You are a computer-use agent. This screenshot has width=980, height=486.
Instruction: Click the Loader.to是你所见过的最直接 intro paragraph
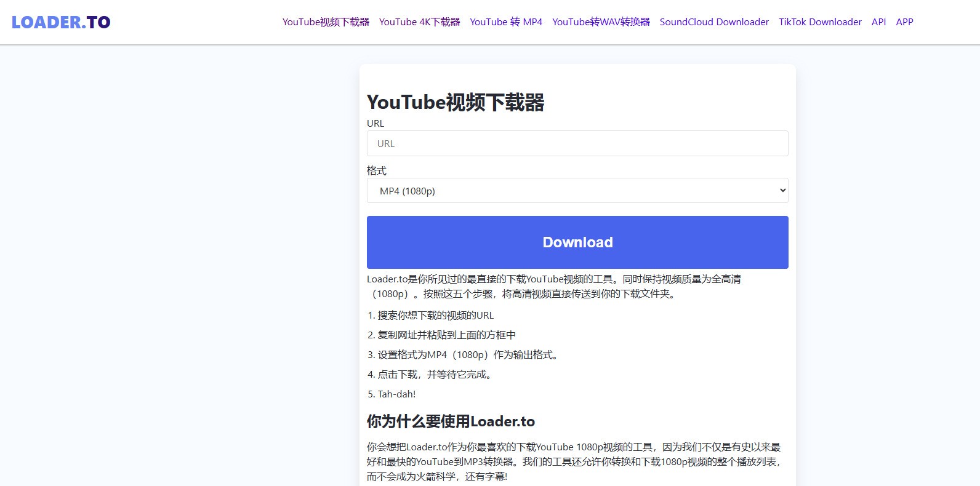point(554,287)
